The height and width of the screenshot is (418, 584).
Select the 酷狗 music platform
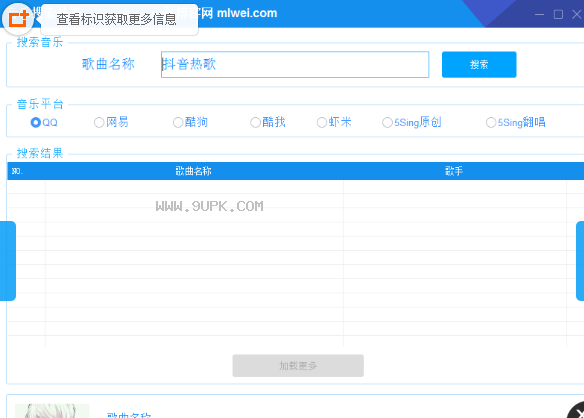click(x=190, y=122)
